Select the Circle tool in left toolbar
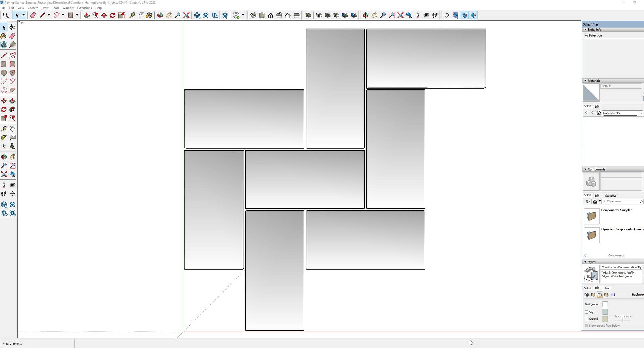The image size is (644, 348). pos(4,73)
